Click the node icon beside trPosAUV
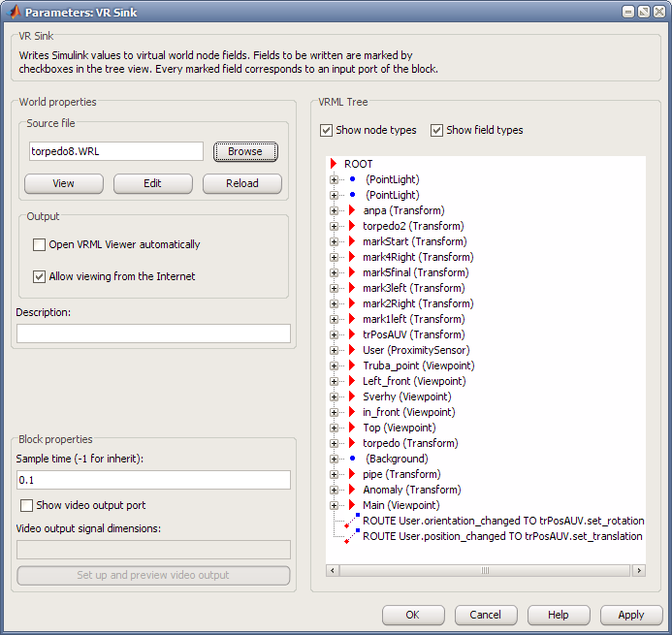 pos(352,334)
